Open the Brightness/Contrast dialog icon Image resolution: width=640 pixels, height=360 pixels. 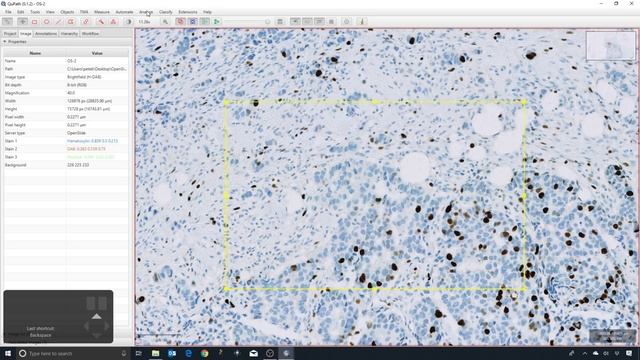point(128,22)
